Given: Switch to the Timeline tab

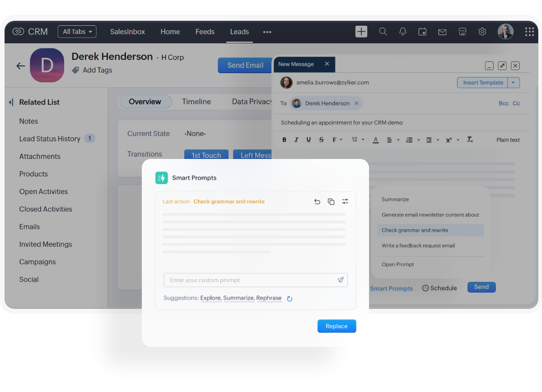Looking at the screenshot, I should click(196, 102).
